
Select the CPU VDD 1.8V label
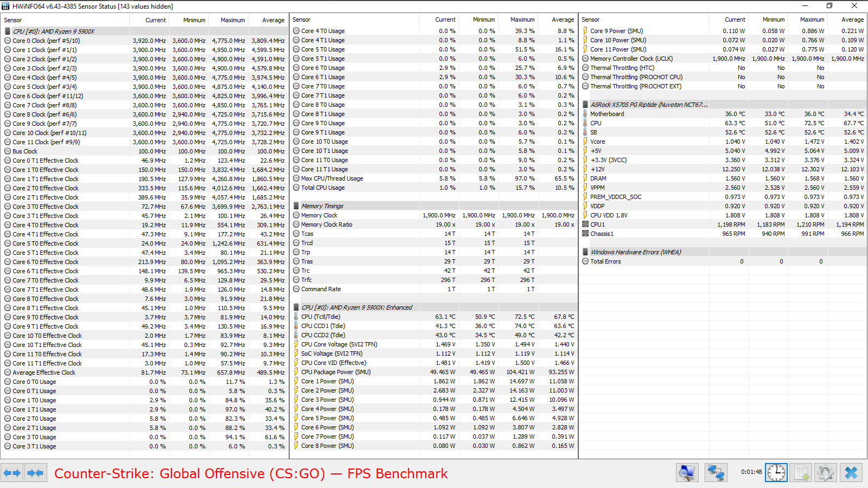[609, 215]
